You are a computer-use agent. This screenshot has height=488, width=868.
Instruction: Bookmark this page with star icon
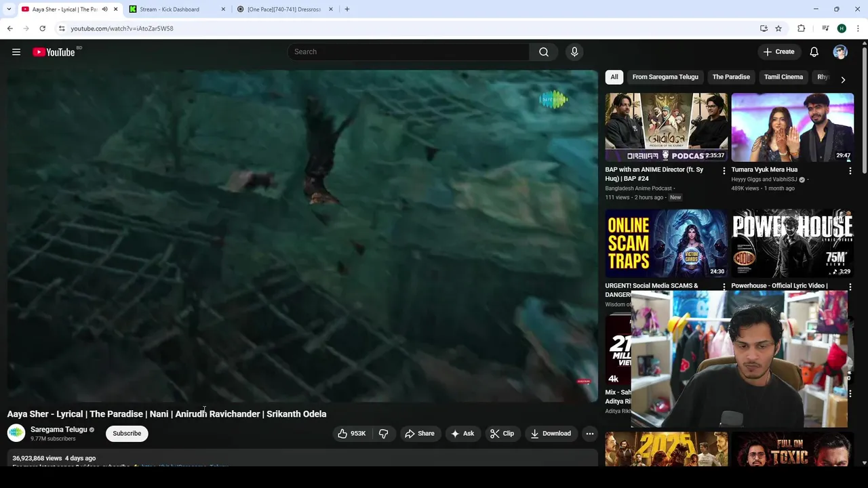coord(778,28)
